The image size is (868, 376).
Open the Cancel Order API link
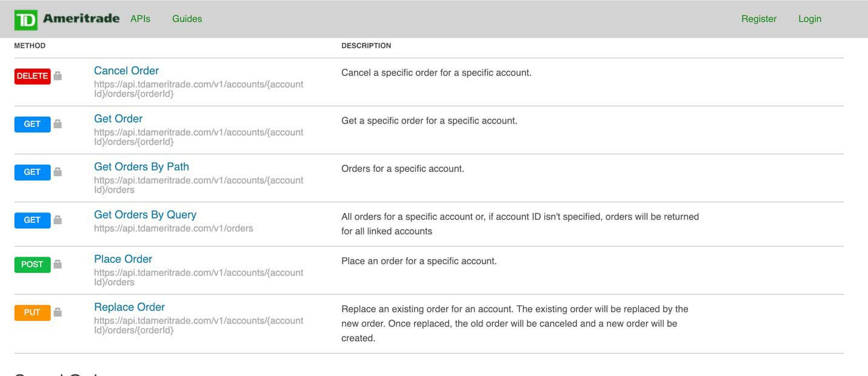click(126, 71)
